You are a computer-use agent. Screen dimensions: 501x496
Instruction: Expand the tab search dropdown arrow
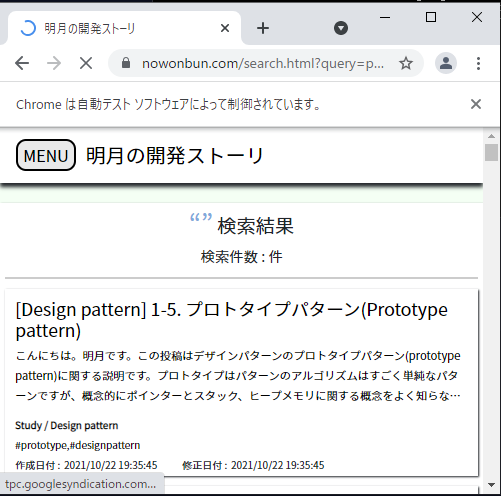(x=341, y=28)
